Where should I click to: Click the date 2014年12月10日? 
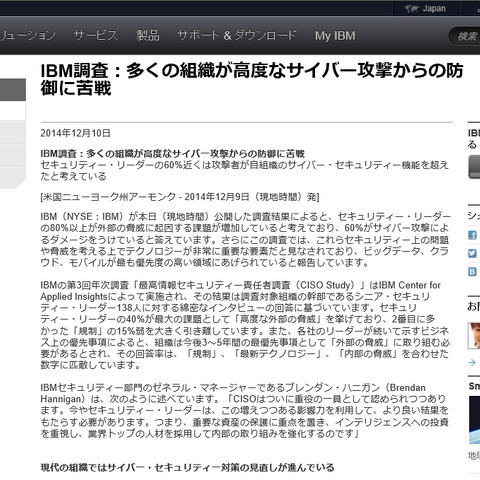[x=75, y=133]
